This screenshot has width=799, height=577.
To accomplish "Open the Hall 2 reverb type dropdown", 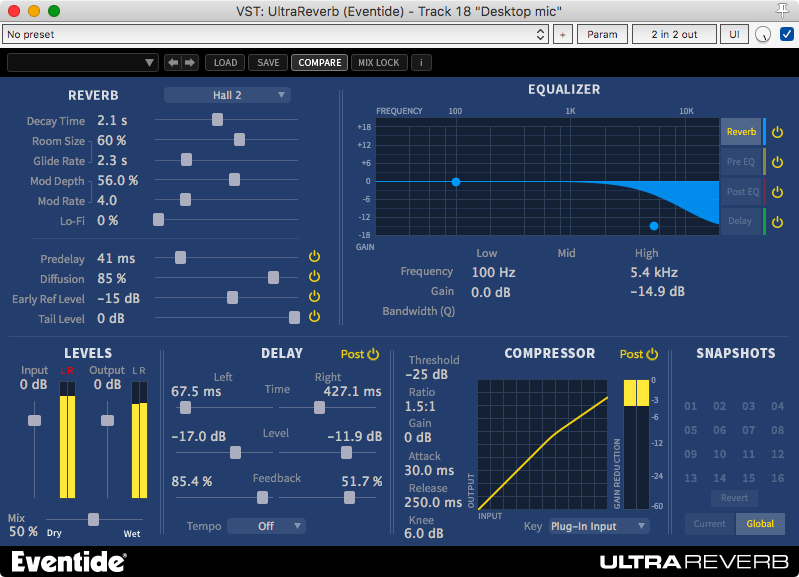I will click(x=227, y=95).
